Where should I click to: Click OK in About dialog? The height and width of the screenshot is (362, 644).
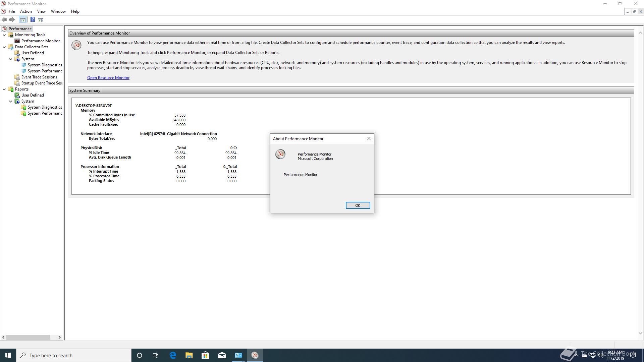click(x=358, y=205)
